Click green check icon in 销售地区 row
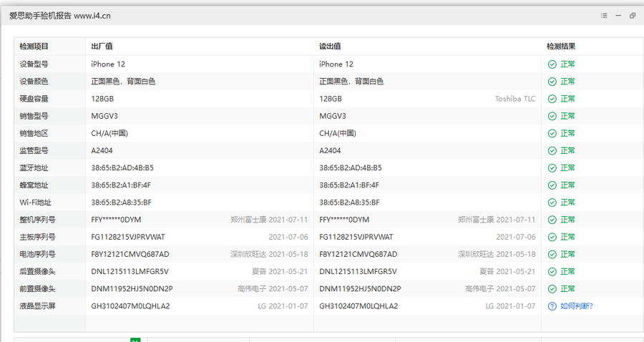The width and height of the screenshot is (644, 342). point(552,133)
